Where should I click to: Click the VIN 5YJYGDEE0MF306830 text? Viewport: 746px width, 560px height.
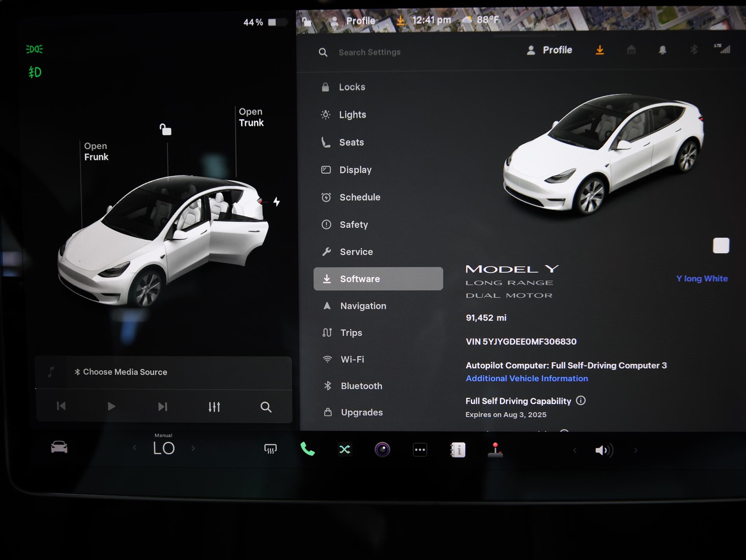[x=521, y=342]
